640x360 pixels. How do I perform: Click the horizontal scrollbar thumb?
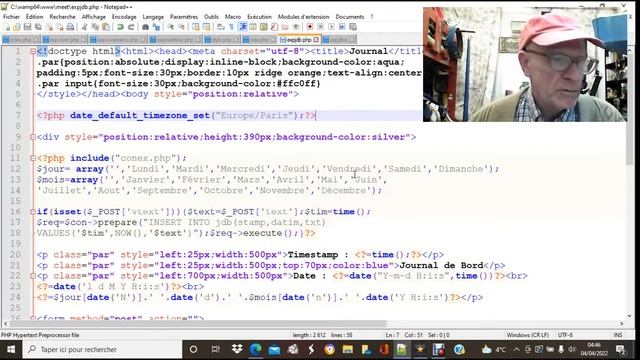(x=198, y=324)
